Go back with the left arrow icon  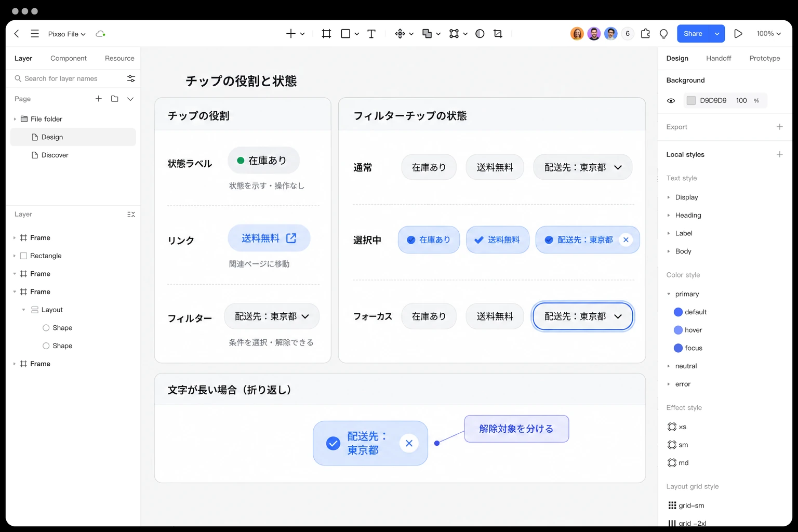point(17,34)
